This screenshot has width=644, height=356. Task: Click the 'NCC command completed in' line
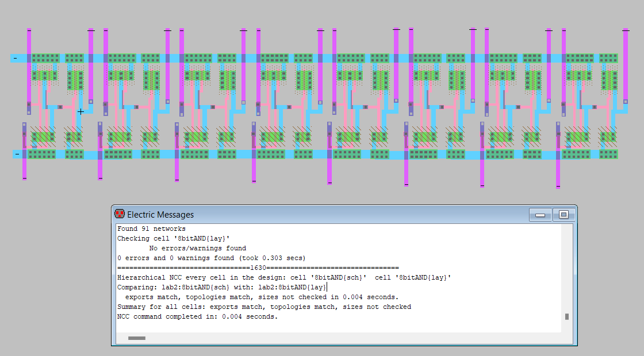(197, 317)
